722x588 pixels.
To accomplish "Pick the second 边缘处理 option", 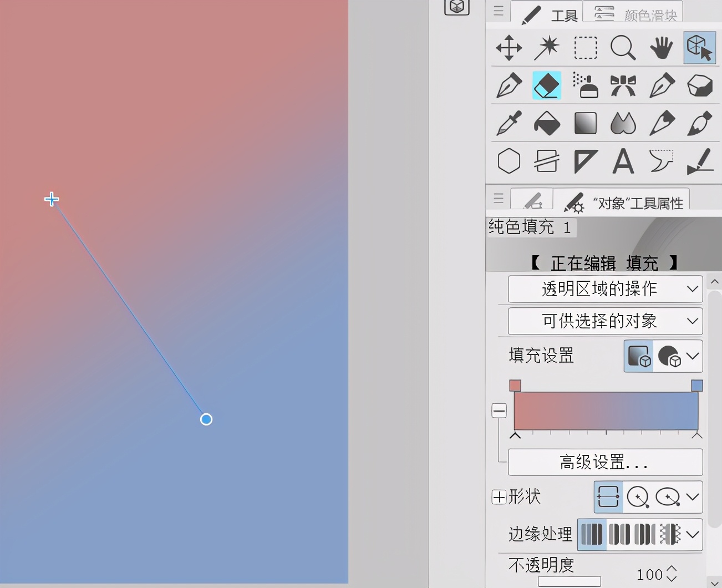I will [x=619, y=534].
